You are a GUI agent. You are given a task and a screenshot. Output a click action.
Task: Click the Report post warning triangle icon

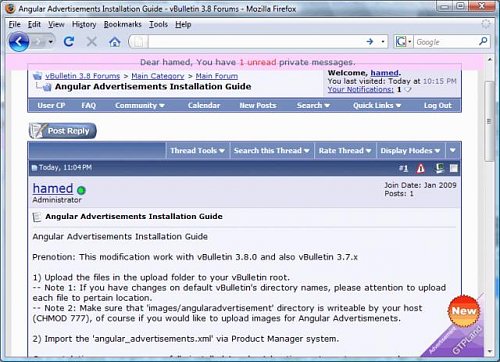(x=421, y=168)
